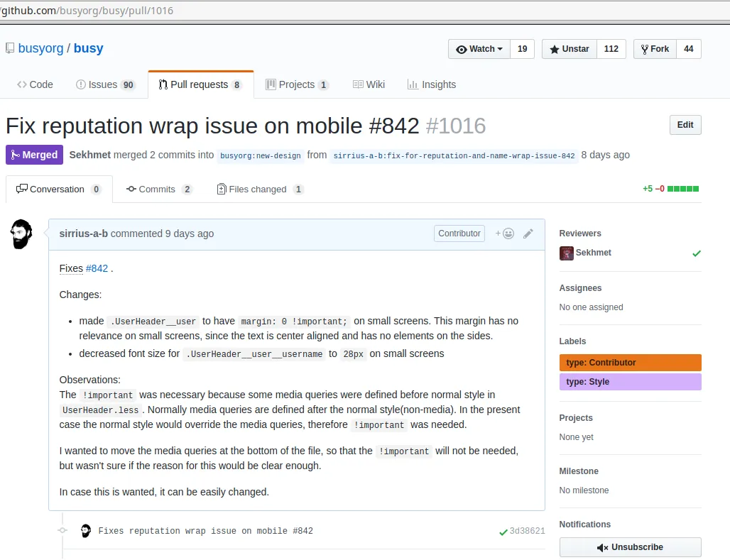This screenshot has width=730, height=560.
Task: Click the browser address bar URL
Action: tap(87, 10)
